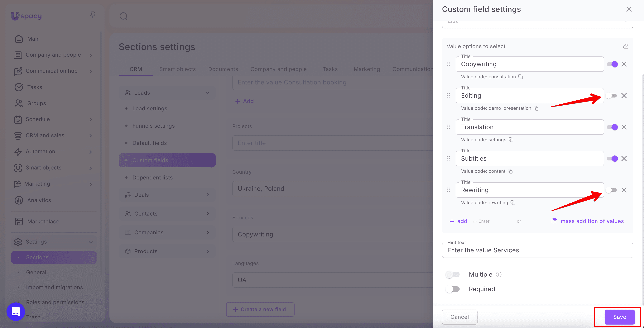Toggle the Required switch
644x328 pixels.
pyautogui.click(x=453, y=289)
